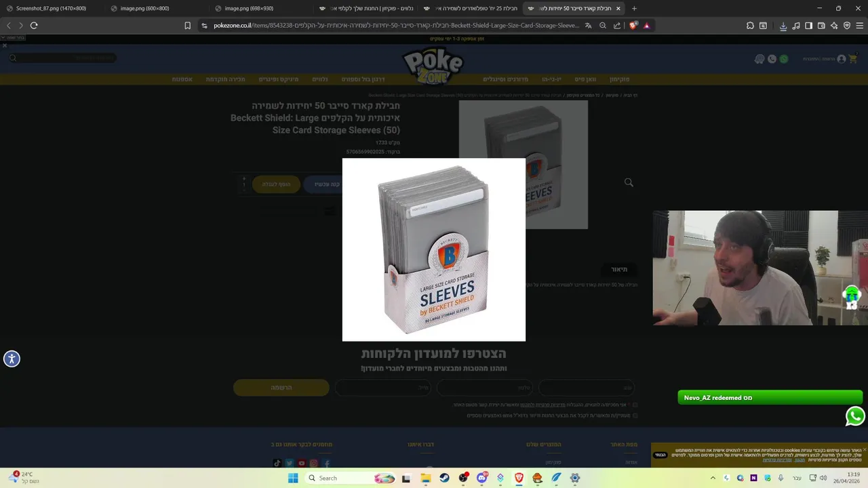Open the site's Twitter social icon
Viewport: 868px width, 488px height.
(290, 464)
